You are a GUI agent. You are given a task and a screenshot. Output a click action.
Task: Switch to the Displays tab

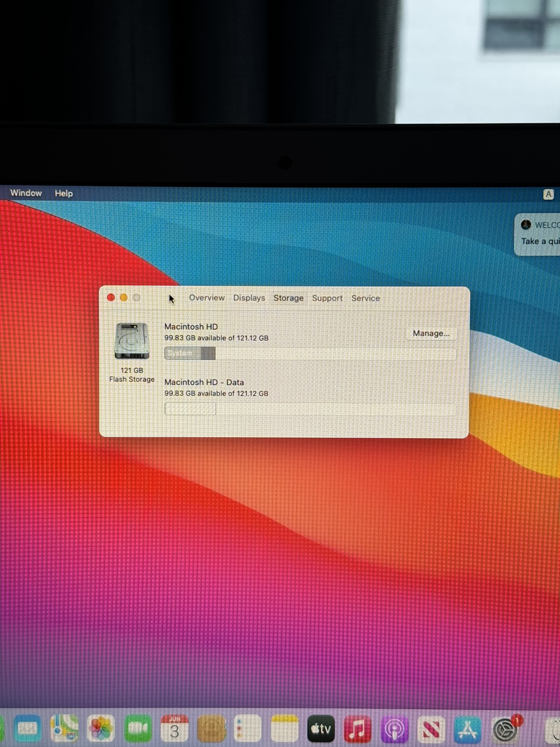click(x=249, y=298)
